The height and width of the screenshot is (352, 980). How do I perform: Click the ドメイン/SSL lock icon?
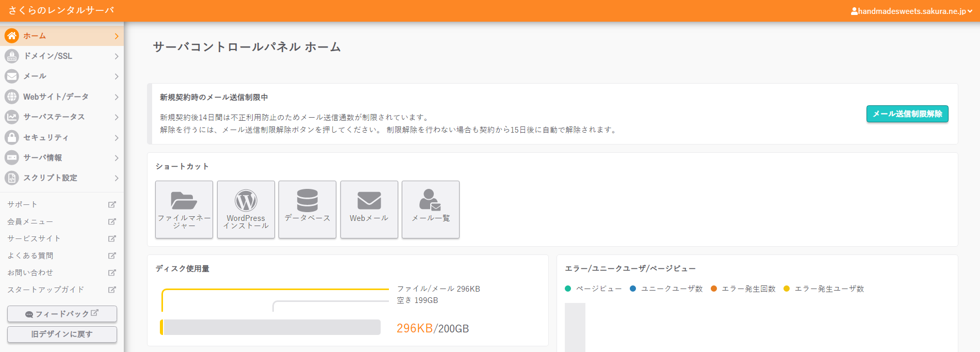(12, 56)
